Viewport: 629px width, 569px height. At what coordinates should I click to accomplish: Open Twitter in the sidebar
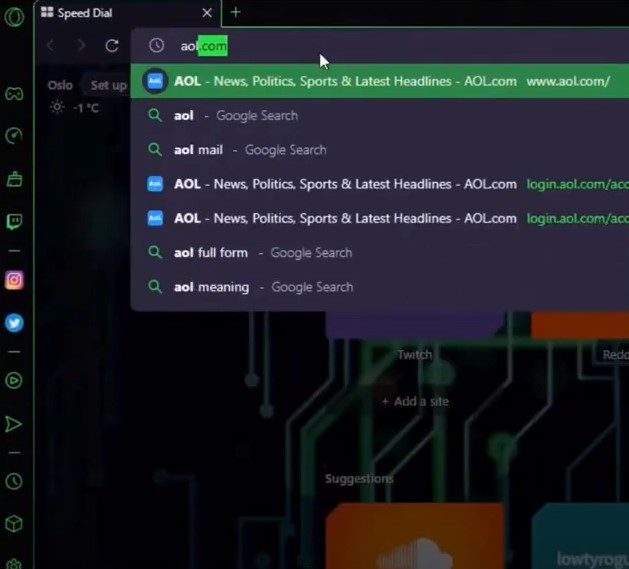14,323
